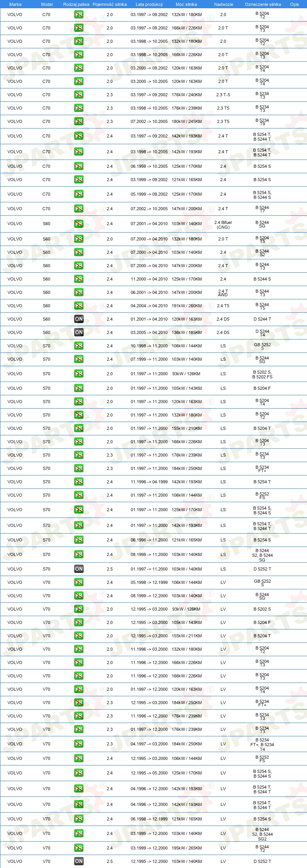Click the Model column header
Viewport: 307px width, 868px height.
point(47,4)
